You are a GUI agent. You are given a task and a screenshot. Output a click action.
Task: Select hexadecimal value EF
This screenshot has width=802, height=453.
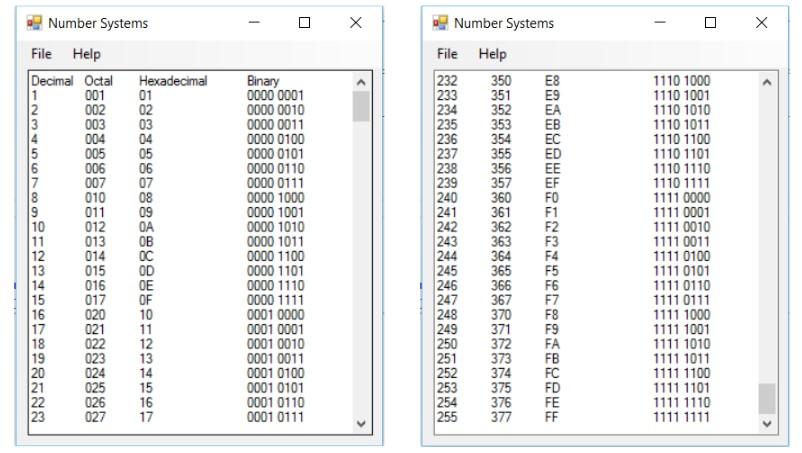[552, 183]
